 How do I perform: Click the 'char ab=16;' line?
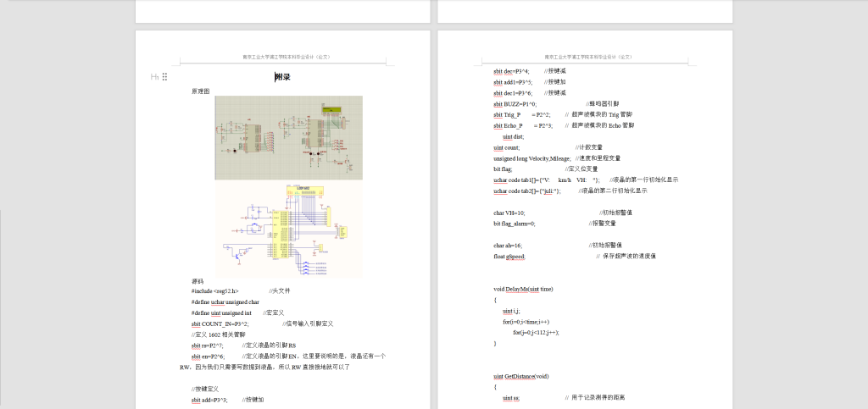[x=509, y=246]
